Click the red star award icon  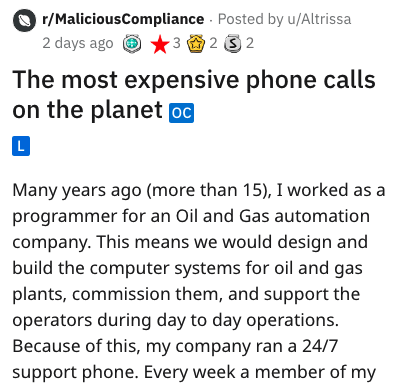[160, 44]
